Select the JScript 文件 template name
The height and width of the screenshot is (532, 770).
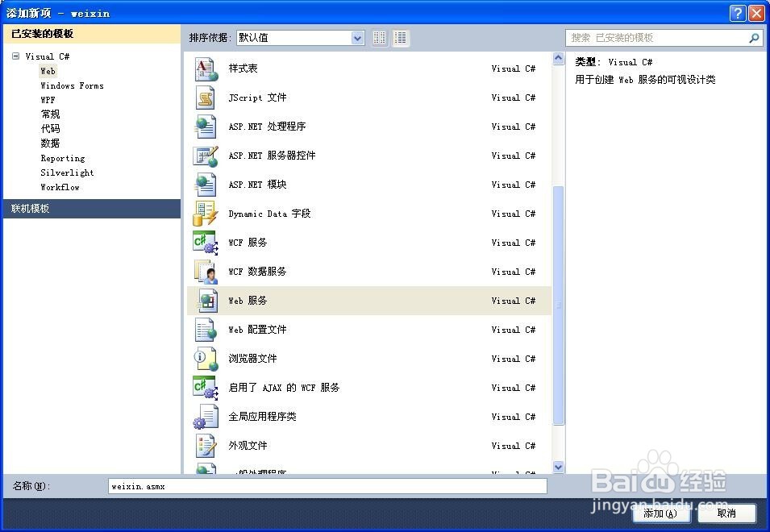257,98
